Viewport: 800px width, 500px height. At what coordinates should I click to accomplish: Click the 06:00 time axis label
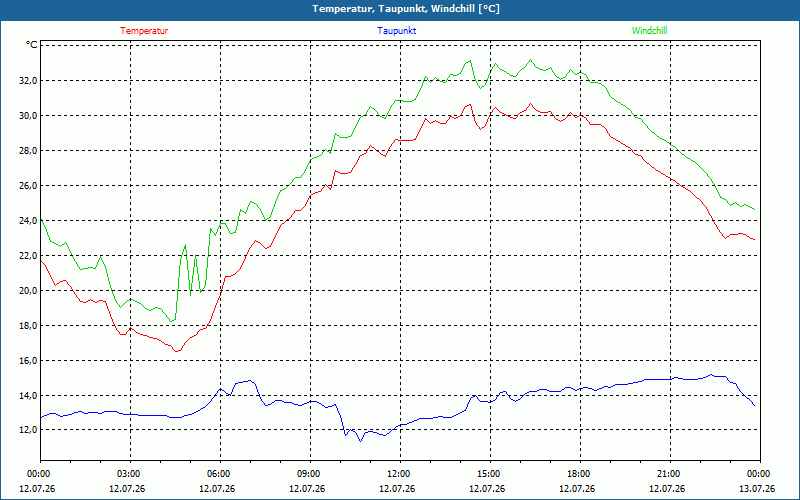point(219,474)
